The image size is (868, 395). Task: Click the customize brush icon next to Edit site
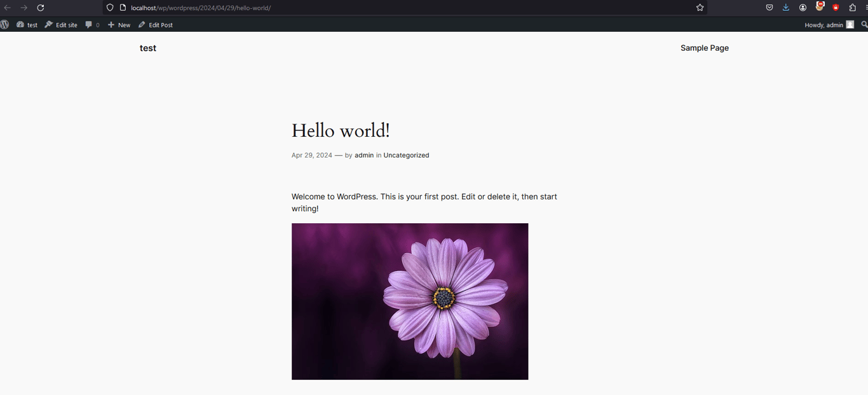click(x=48, y=24)
